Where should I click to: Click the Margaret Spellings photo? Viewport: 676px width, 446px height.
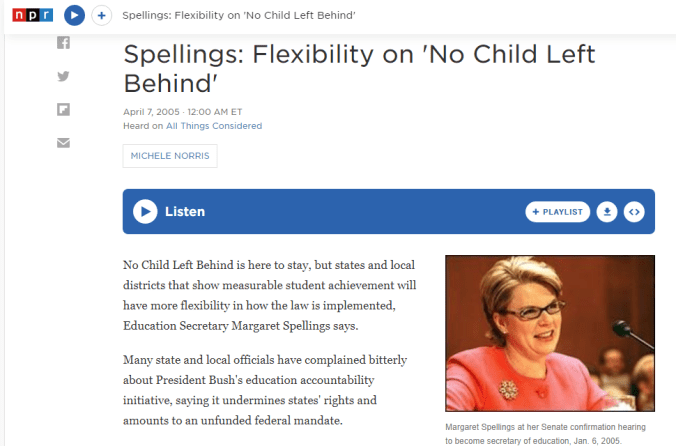tap(549, 334)
